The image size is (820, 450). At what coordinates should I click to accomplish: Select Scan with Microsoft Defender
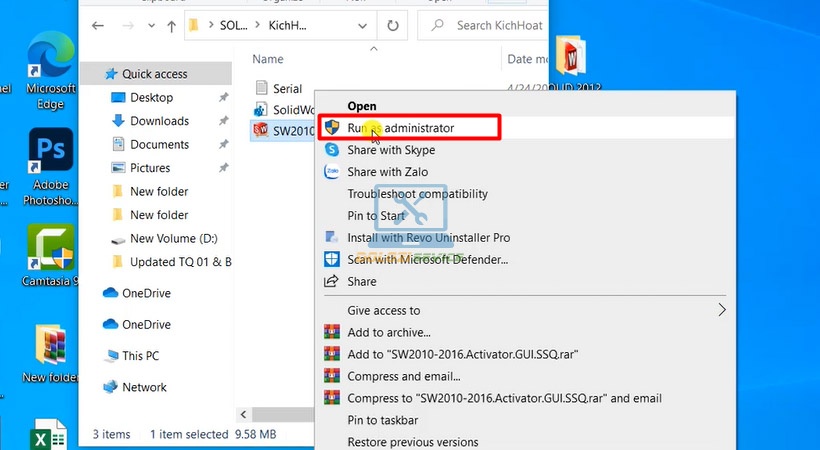pos(427,259)
